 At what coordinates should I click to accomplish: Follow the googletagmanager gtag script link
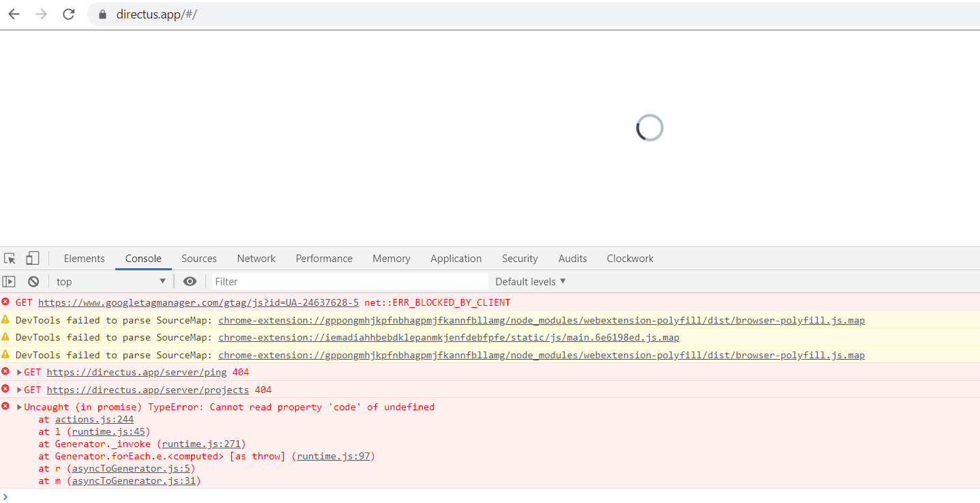coord(198,302)
